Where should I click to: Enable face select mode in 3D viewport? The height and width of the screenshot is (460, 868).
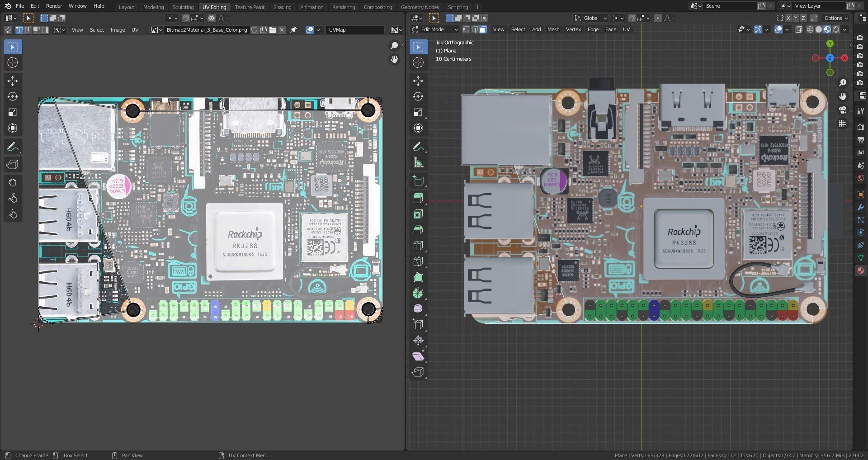(483, 29)
